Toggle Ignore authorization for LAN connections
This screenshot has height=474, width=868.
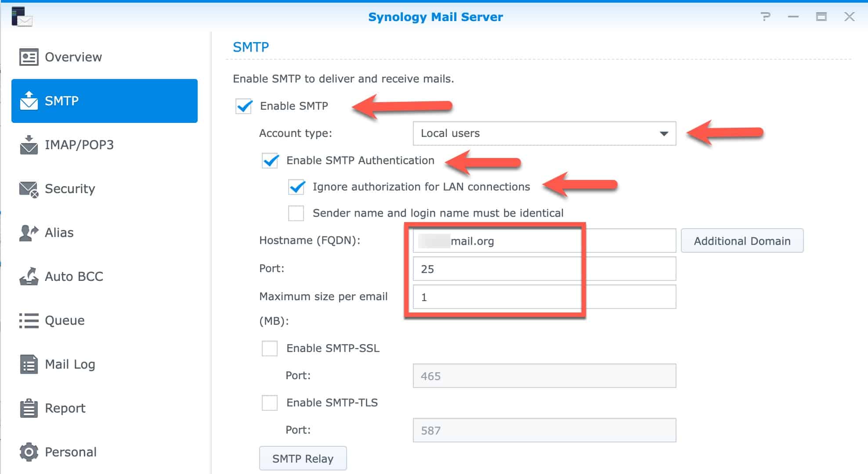coord(297,187)
